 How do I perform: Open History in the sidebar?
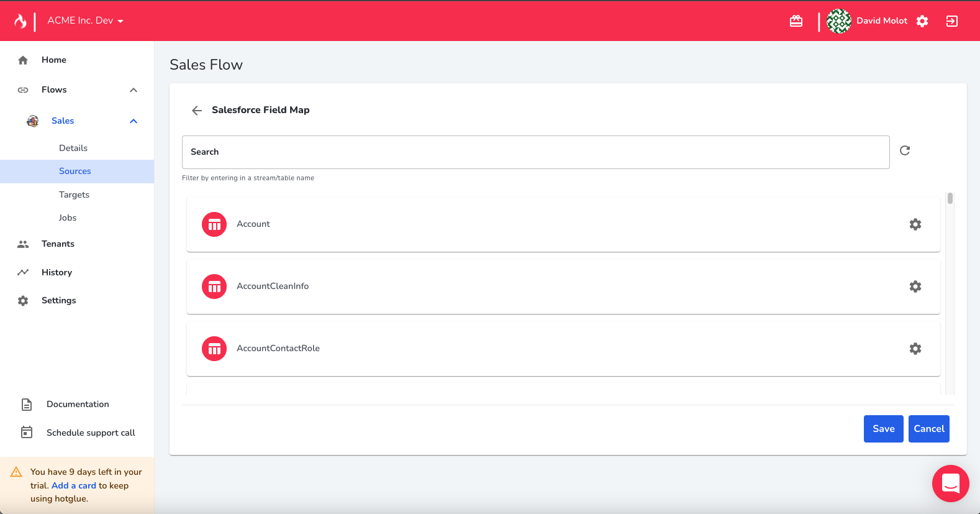[57, 272]
